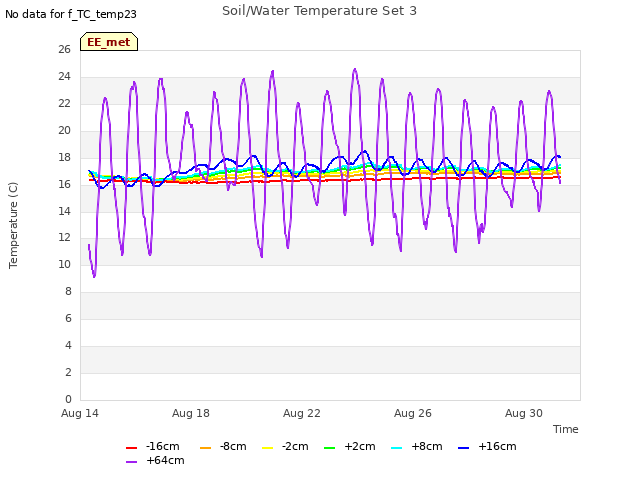This screenshot has width=640, height=480.
Task: Click the 22 y-axis tick label
Action: tap(64, 103)
